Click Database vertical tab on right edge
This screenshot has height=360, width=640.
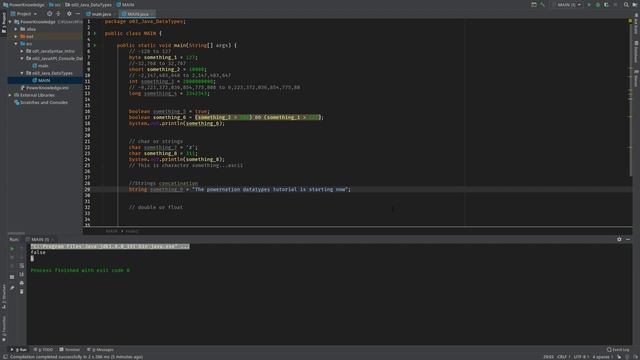(x=636, y=51)
